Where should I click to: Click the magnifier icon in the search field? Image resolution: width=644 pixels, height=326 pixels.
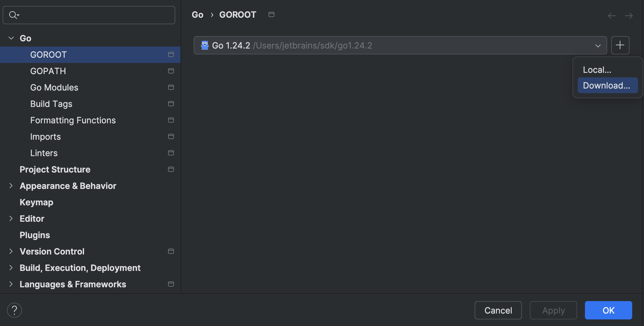(x=13, y=15)
